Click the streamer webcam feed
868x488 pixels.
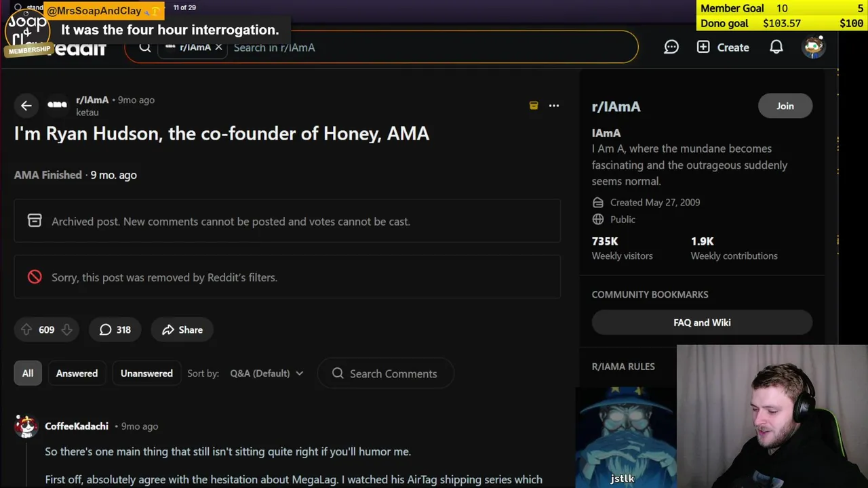point(772,417)
